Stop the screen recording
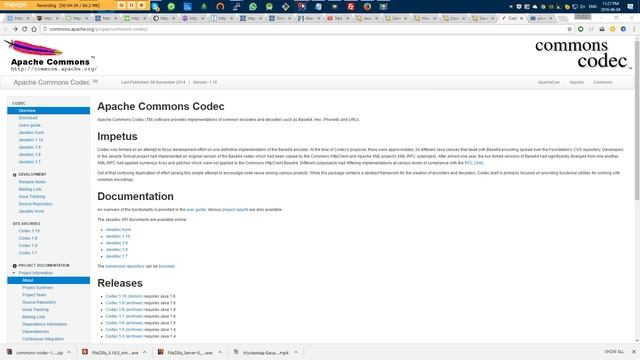Screen dimensions: 640x360 pos(142,5)
